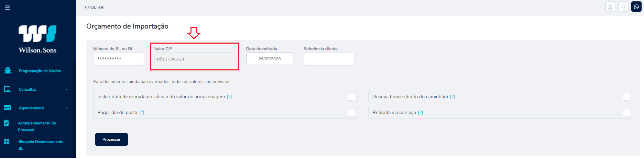644x159 pixels.
Task: Open Acompanhamento de Processo menu item
Action: pyautogui.click(x=37, y=126)
